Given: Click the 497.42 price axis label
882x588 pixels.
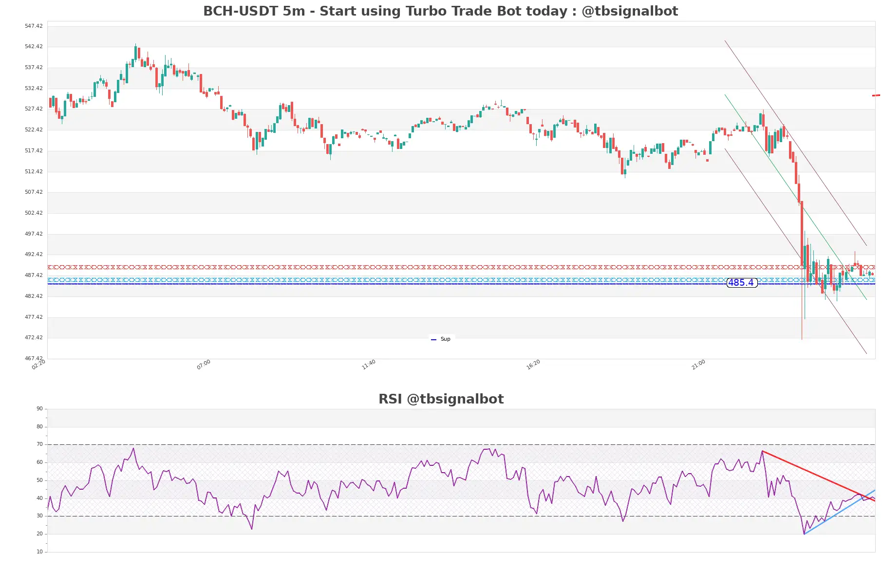Looking at the screenshot, I should 34,234.
